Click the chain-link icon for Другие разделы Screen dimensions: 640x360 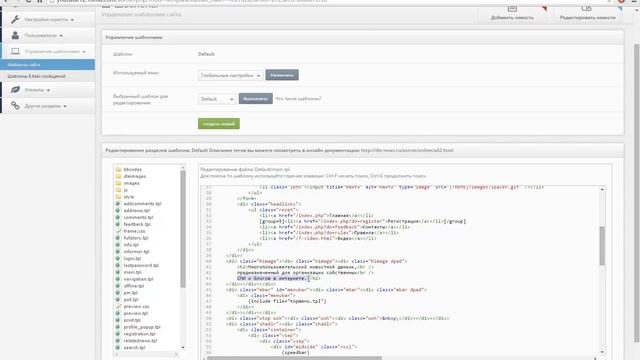pyautogui.click(x=15, y=105)
